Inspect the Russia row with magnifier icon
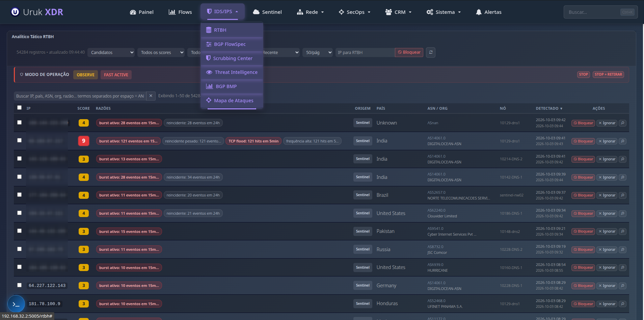 click(623, 249)
